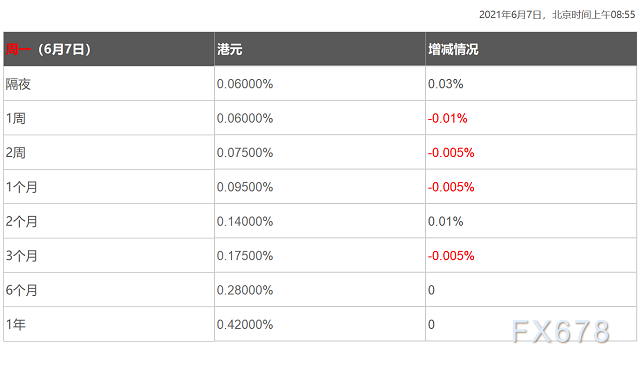Click the 1个月 row label
This screenshot has height=367, width=640.
21,187
